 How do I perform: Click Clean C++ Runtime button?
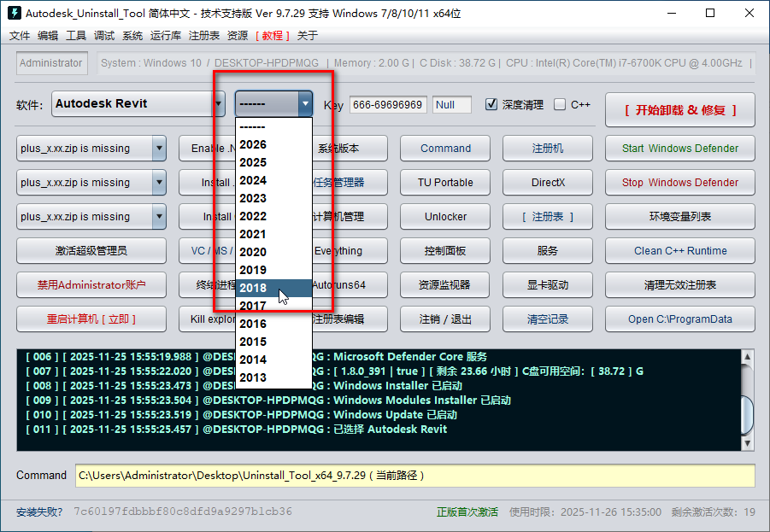pyautogui.click(x=680, y=251)
